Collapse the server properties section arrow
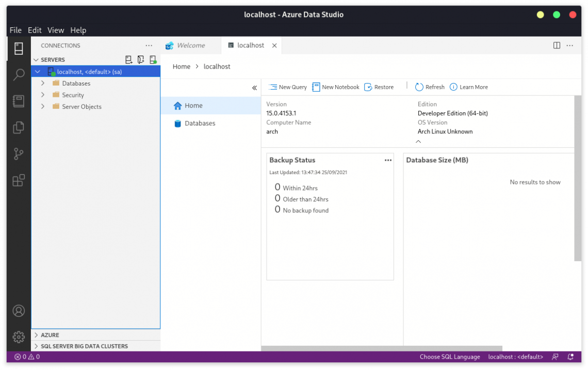 pos(418,142)
